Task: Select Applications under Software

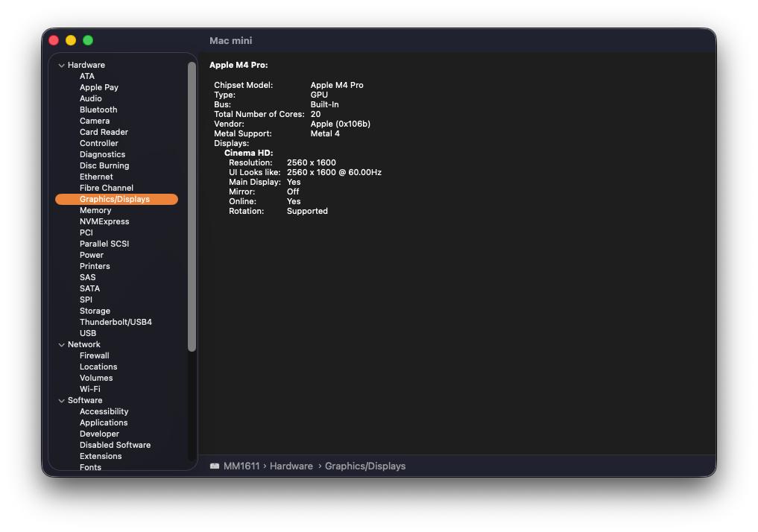Action: tap(104, 422)
